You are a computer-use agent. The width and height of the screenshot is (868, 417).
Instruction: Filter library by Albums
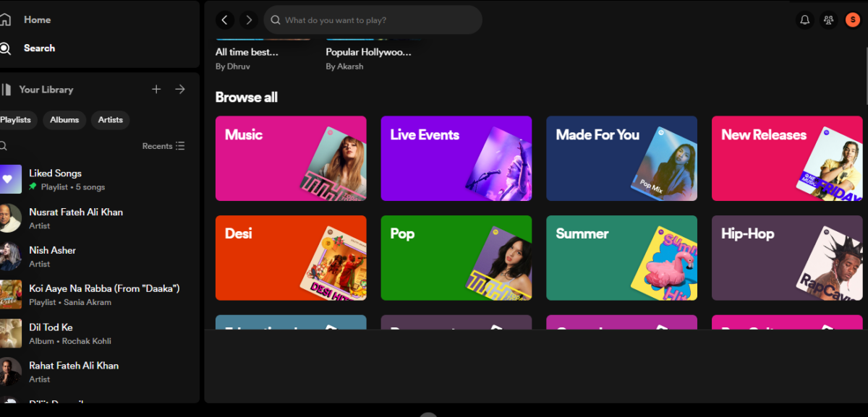(64, 120)
